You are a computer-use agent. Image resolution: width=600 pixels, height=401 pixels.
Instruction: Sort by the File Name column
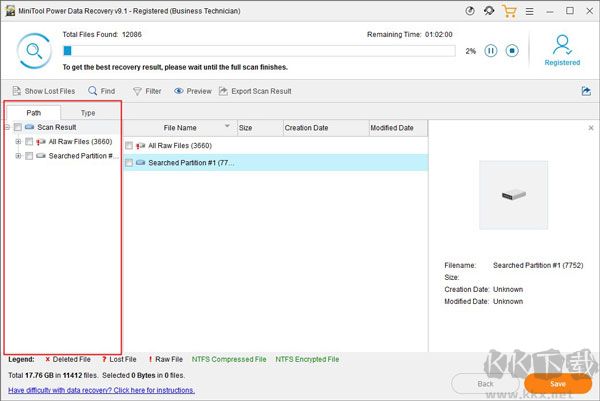tap(180, 128)
